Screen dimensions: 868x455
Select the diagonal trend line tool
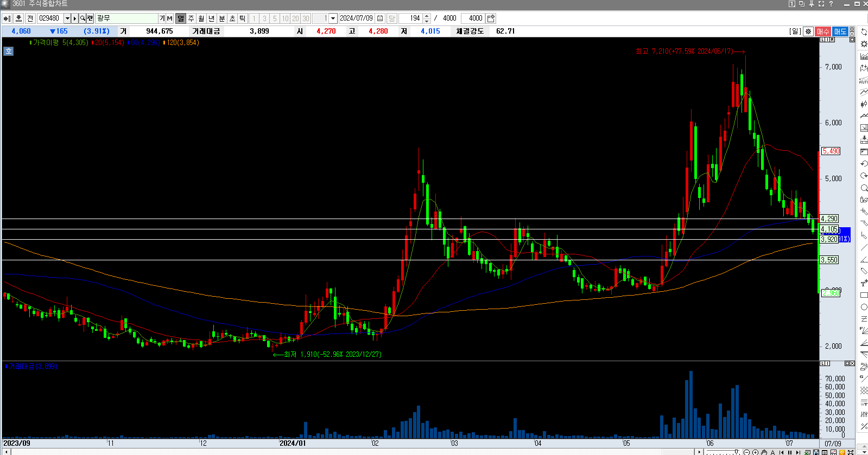(x=864, y=247)
